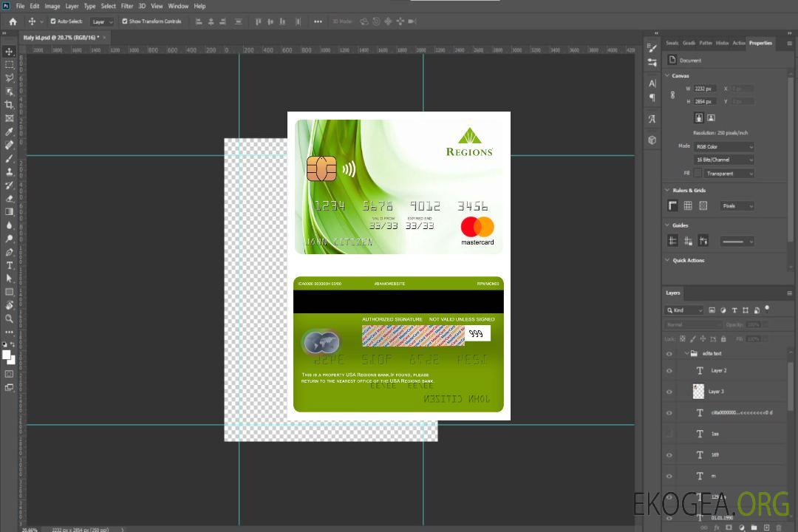The image size is (798, 532).
Task: Click the link width and height icon
Action: pos(672,95)
